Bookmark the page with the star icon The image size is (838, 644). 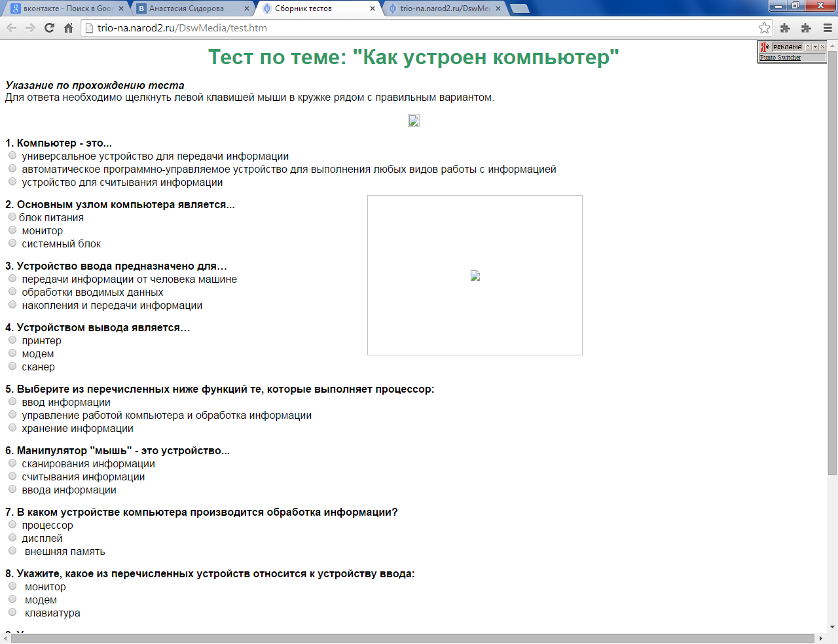click(764, 27)
